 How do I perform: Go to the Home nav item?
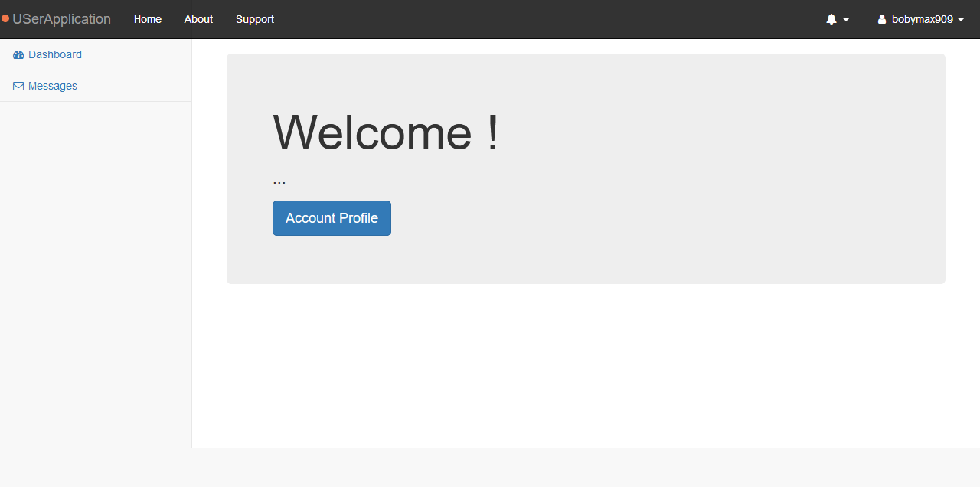click(148, 19)
